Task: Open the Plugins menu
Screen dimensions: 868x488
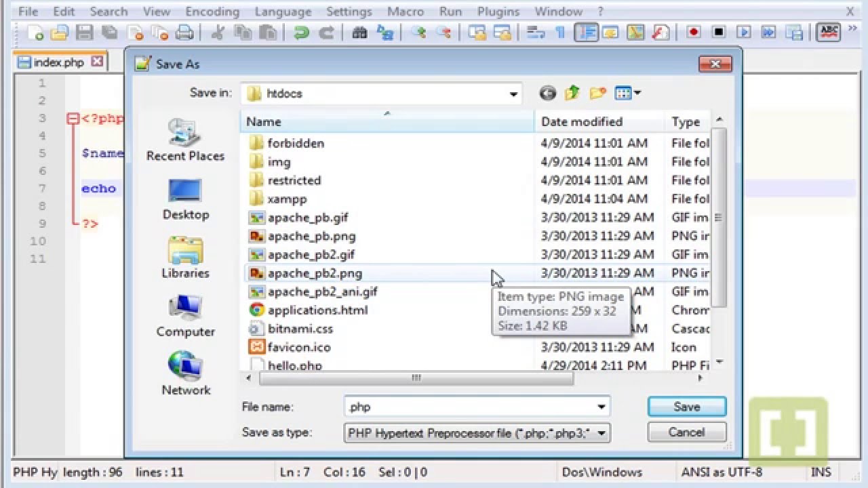Action: coord(498,12)
